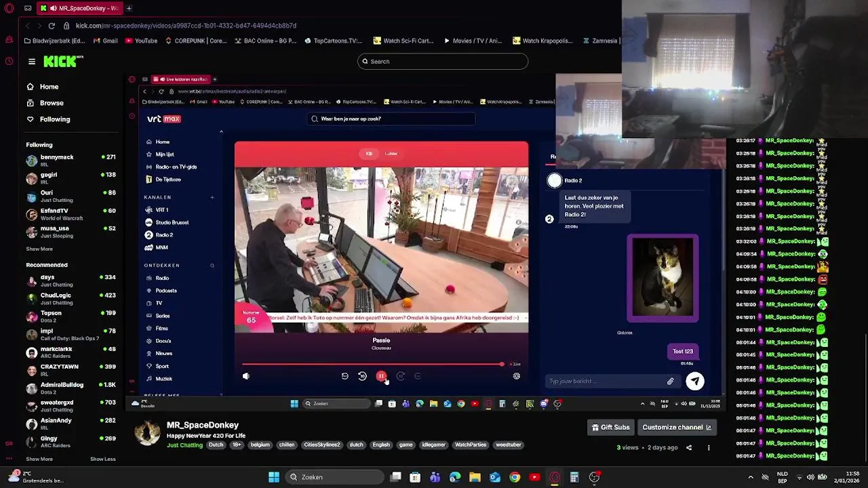
Task: Expand Following list with Show More
Action: [39, 249]
